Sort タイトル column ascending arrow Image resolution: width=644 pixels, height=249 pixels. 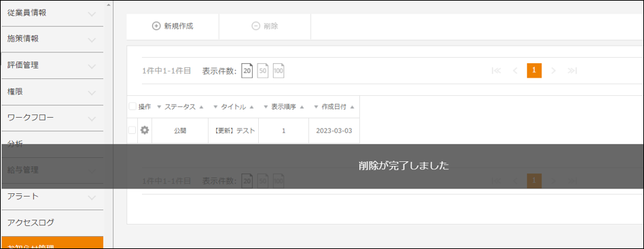click(251, 107)
